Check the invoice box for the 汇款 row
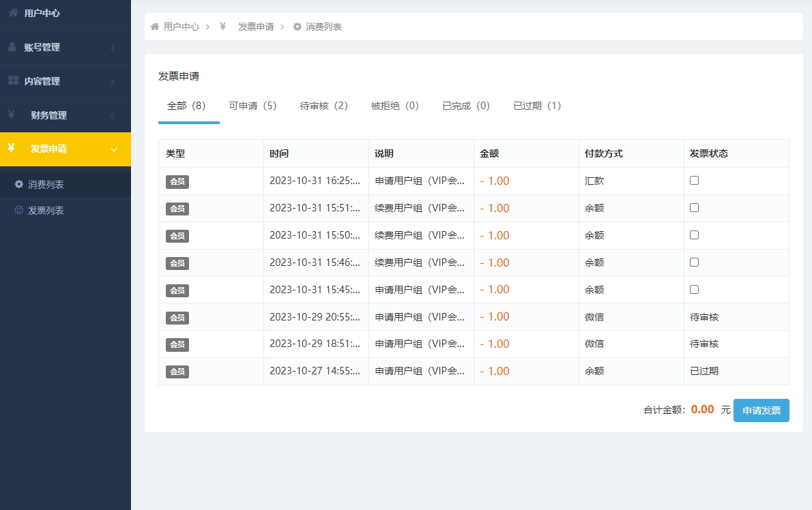Image resolution: width=812 pixels, height=510 pixels. [x=694, y=181]
